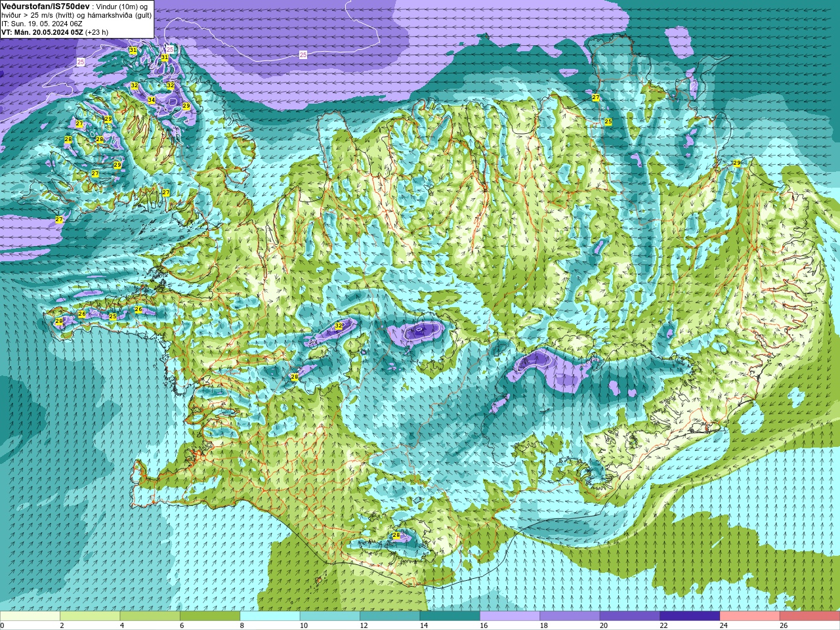Click the salmon red above-26 m/s legend swatch
This screenshot has height=630, width=840.
pyautogui.click(x=810, y=616)
